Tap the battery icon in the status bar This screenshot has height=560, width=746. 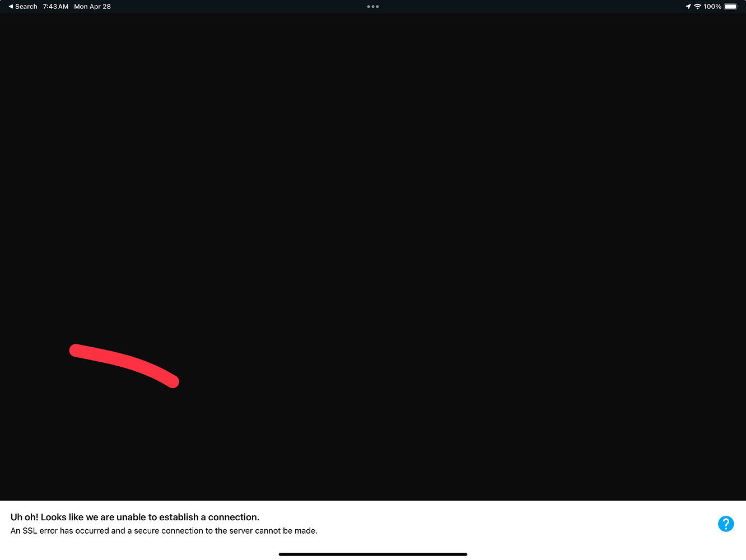(730, 7)
